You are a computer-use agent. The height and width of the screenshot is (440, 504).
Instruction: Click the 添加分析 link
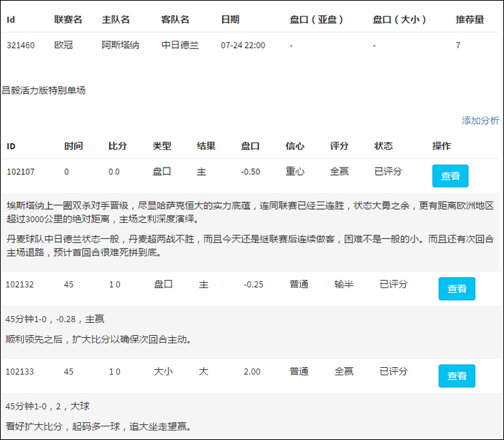click(x=480, y=121)
